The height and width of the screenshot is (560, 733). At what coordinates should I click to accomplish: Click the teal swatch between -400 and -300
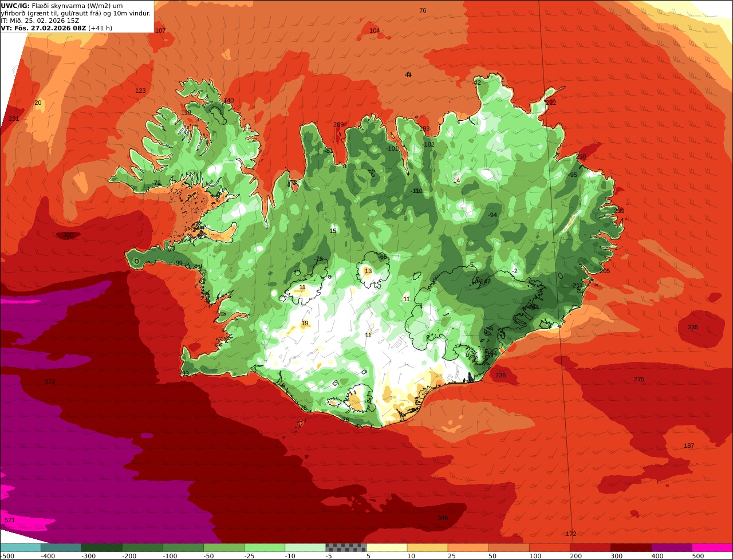[61, 547]
